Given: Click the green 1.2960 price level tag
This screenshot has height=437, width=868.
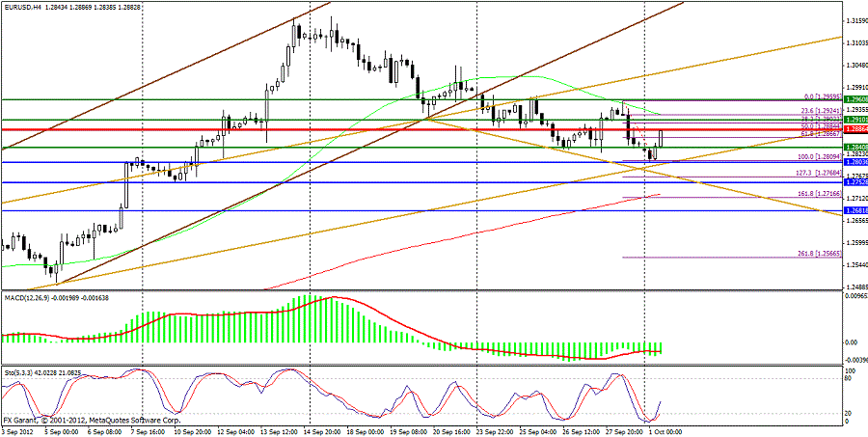Looking at the screenshot, I should pyautogui.click(x=855, y=98).
